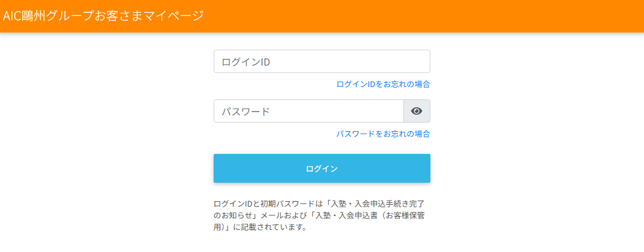Click the ログインID input field
The image size is (644, 252).
321,61
